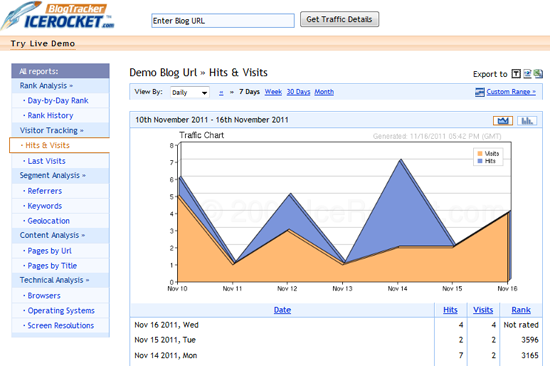The image size is (550, 366).
Task: Open the Operating Systems report
Action: pos(61,311)
